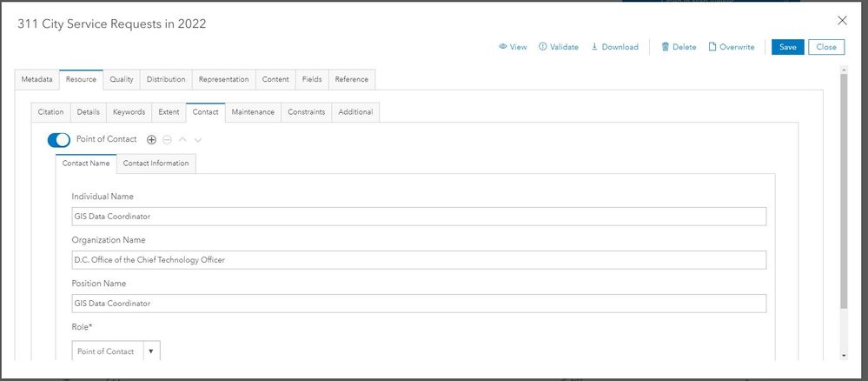This screenshot has width=868, height=381.
Task: Click the Individual Name input field
Action: 419,217
